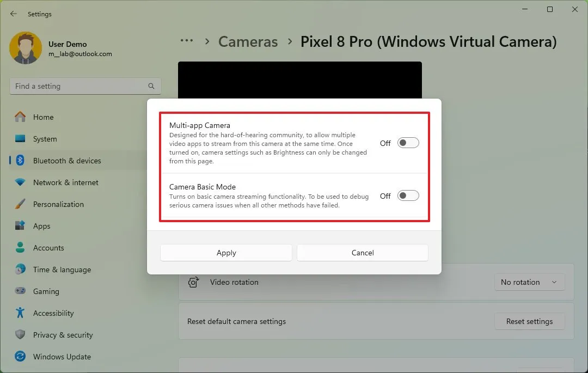Image resolution: width=588 pixels, height=373 pixels.
Task: Maximize the Settings window
Action: (550, 9)
